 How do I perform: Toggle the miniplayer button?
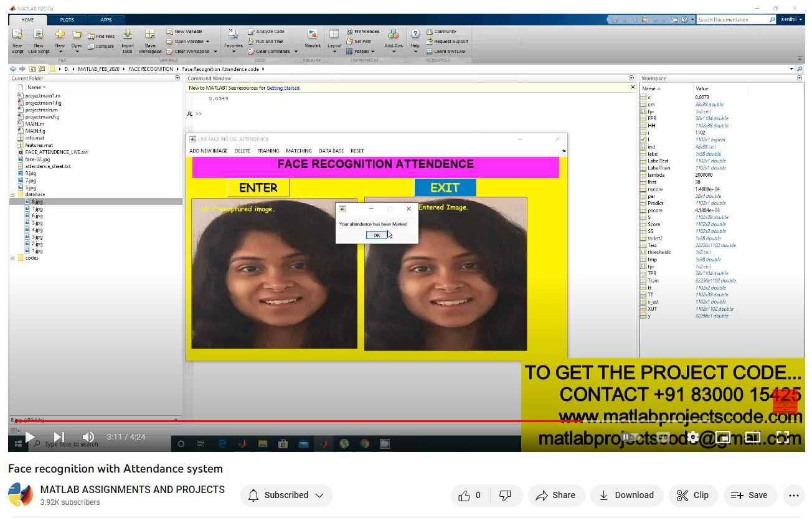coord(722,437)
